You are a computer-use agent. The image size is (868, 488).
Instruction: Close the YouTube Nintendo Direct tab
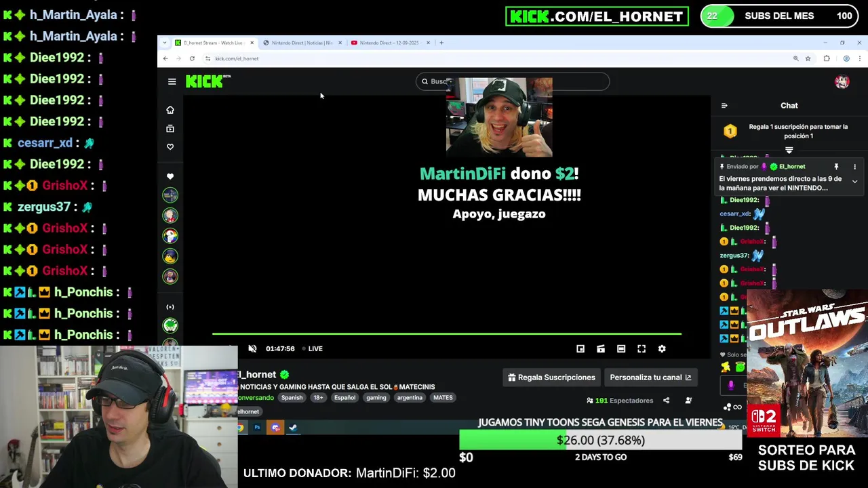pyautogui.click(x=428, y=43)
